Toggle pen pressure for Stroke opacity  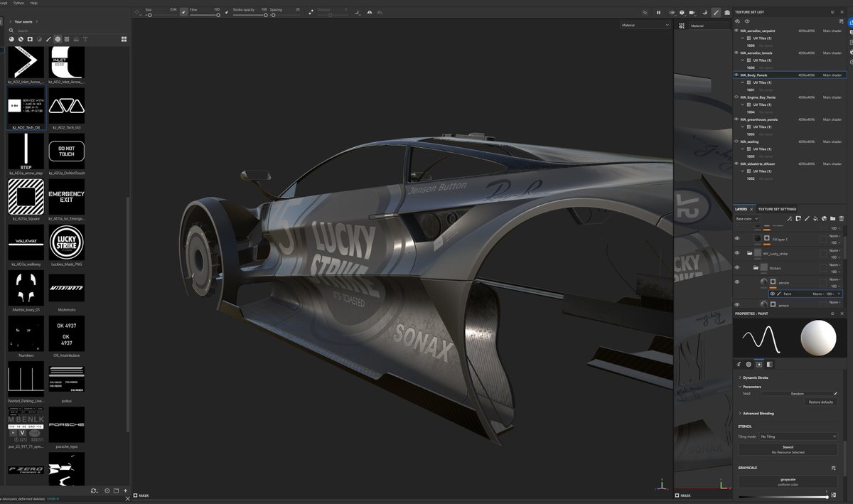point(227,11)
